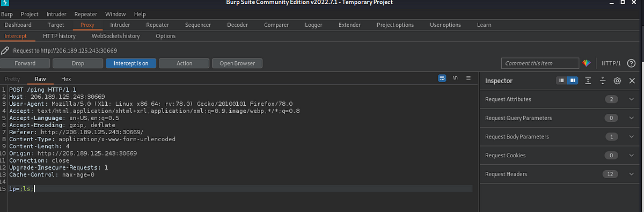The width and height of the screenshot is (644, 212).
Task: Click the Forward button
Action: click(25, 63)
